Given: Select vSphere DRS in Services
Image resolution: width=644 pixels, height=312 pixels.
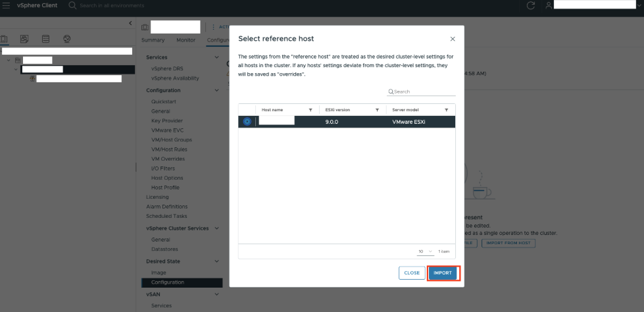Looking at the screenshot, I should 167,68.
